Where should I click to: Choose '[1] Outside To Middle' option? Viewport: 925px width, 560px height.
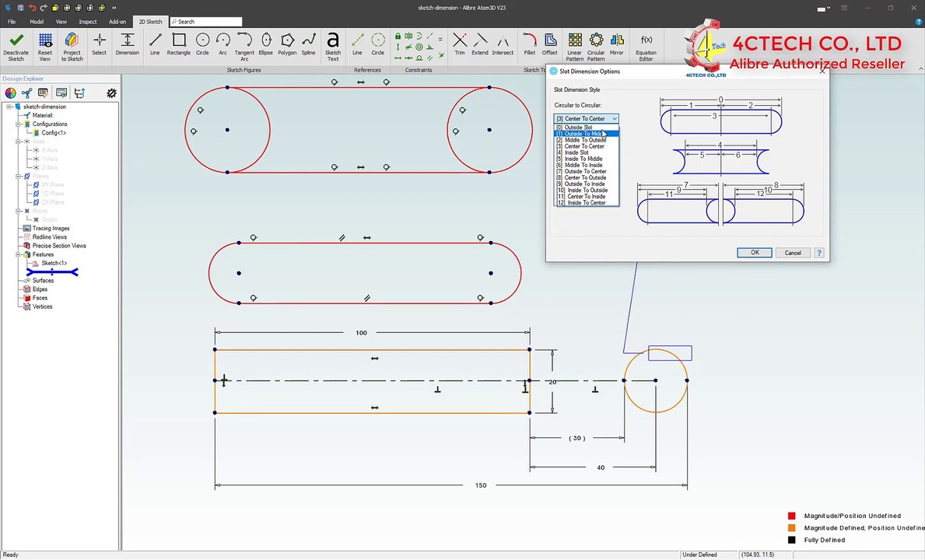(x=587, y=134)
